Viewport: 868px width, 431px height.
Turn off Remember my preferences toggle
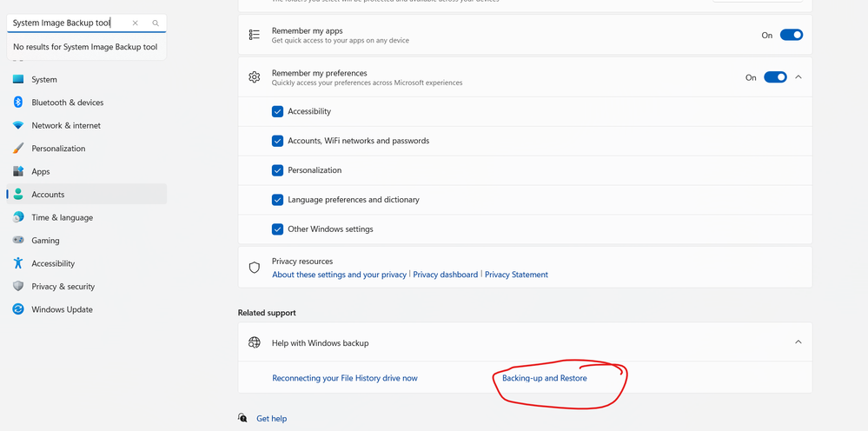[775, 77]
